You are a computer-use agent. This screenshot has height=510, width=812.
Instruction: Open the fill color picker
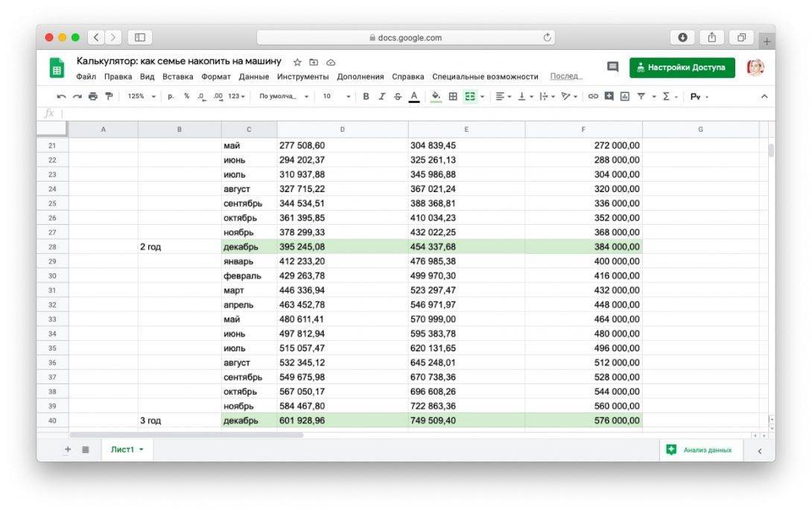[436, 96]
